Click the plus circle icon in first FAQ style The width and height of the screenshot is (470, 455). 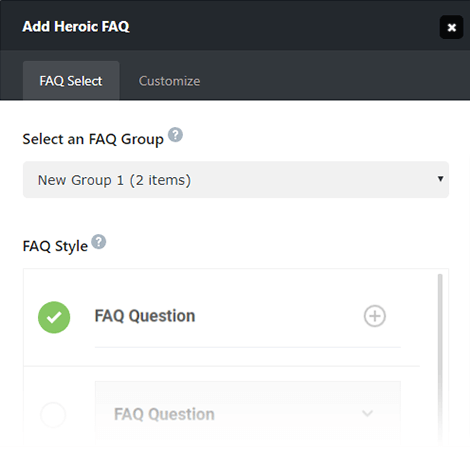(x=375, y=316)
